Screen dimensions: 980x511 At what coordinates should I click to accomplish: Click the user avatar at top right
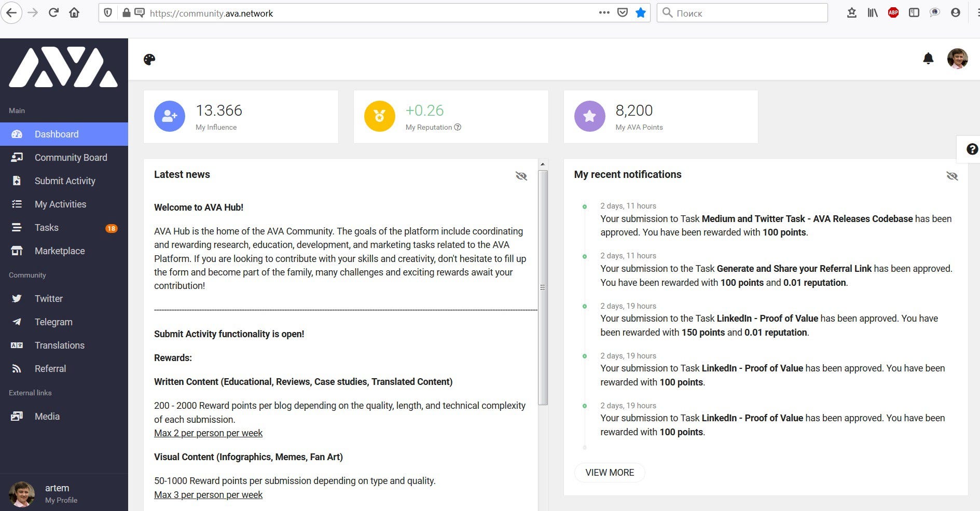click(957, 59)
